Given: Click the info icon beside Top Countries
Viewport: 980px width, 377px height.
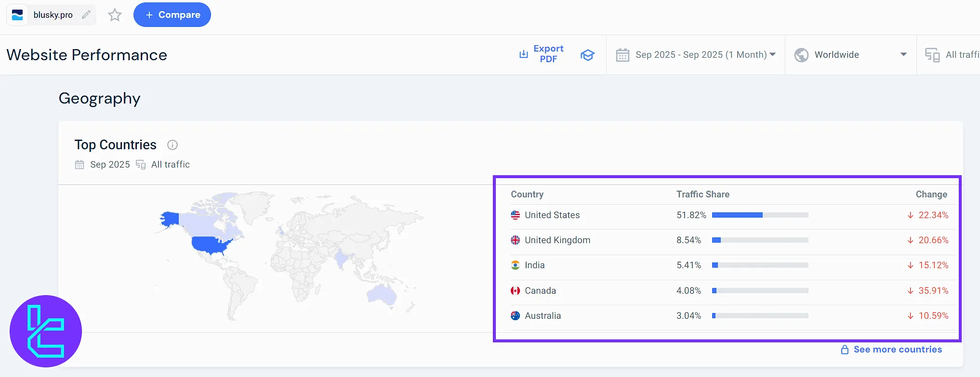Looking at the screenshot, I should tap(172, 145).
